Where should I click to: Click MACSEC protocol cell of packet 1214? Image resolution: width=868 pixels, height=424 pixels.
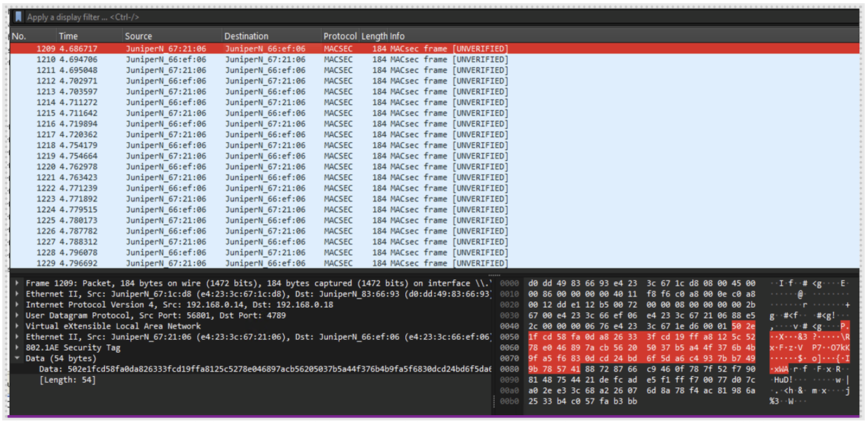tap(338, 103)
